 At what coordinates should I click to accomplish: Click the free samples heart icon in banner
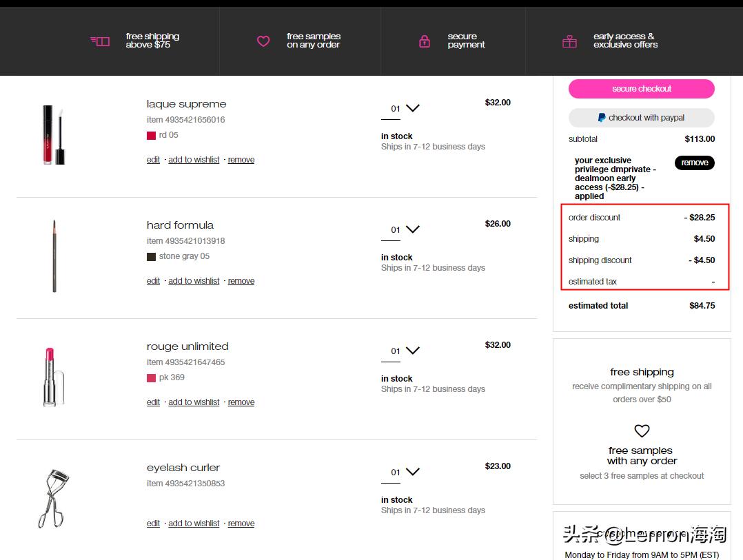pyautogui.click(x=263, y=41)
